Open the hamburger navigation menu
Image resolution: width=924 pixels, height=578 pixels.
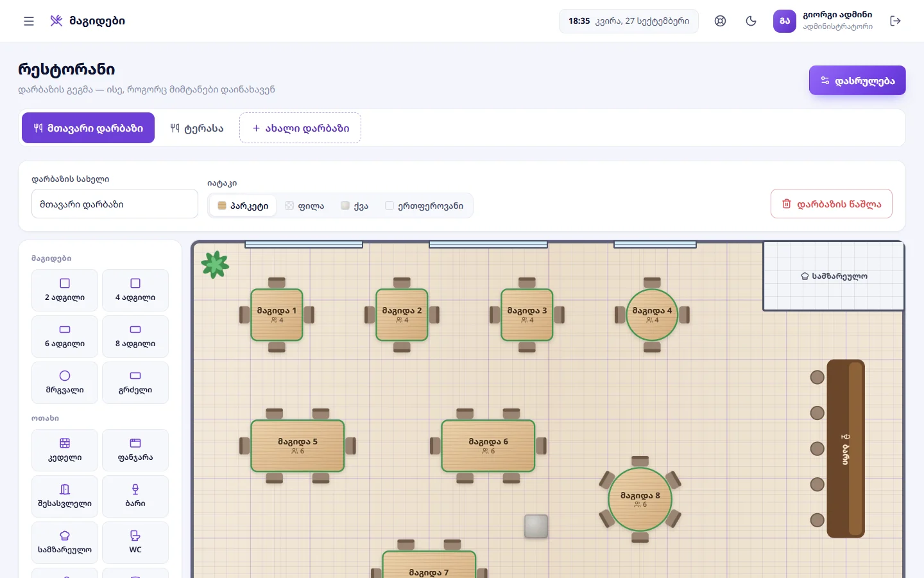tap(29, 21)
